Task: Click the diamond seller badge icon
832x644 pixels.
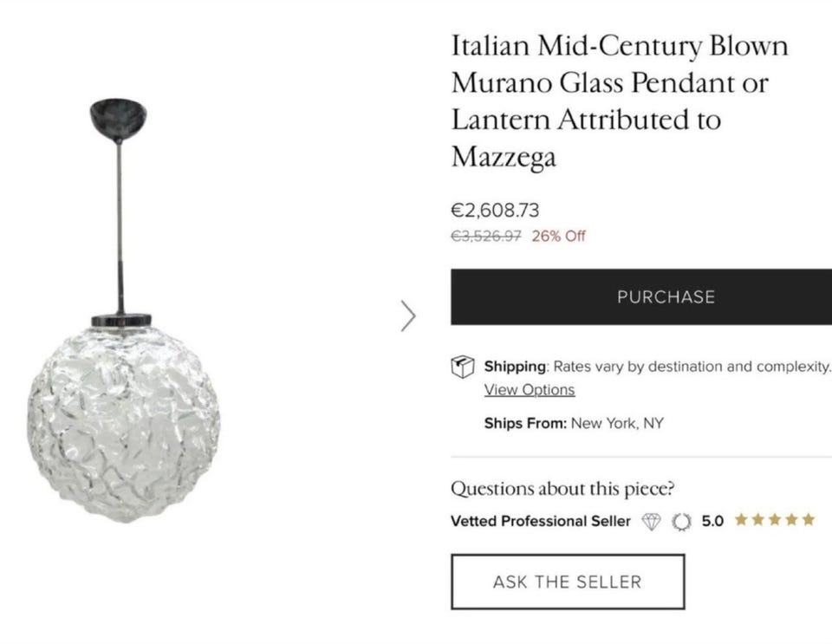Action: (651, 521)
